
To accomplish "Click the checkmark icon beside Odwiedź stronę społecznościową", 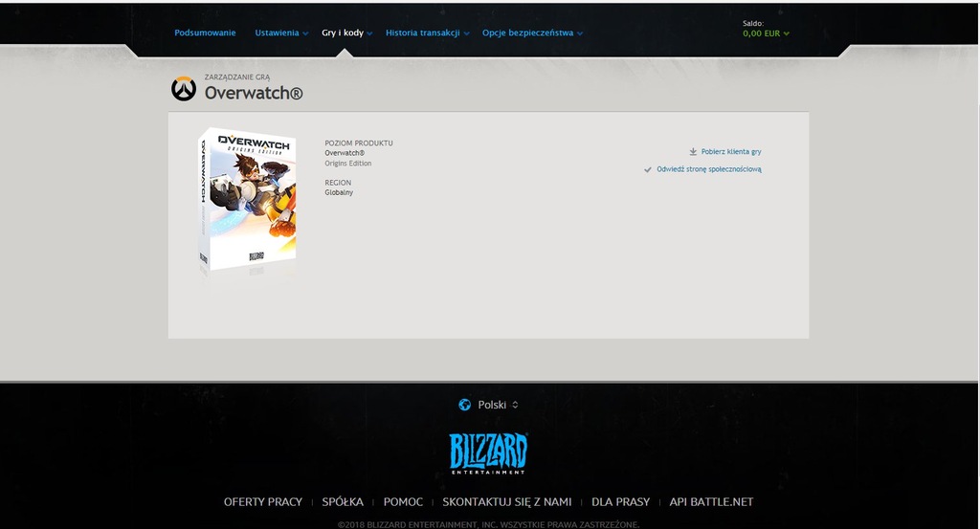I will [x=648, y=169].
